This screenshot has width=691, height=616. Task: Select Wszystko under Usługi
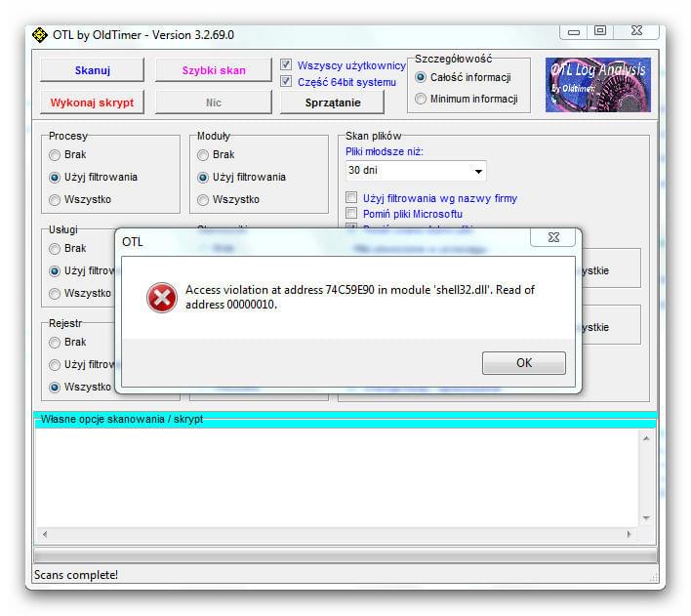pos(55,293)
